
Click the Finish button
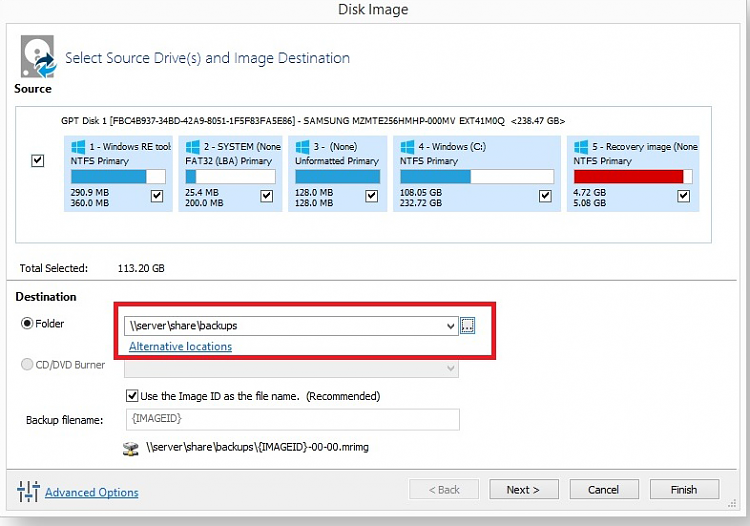(684, 490)
